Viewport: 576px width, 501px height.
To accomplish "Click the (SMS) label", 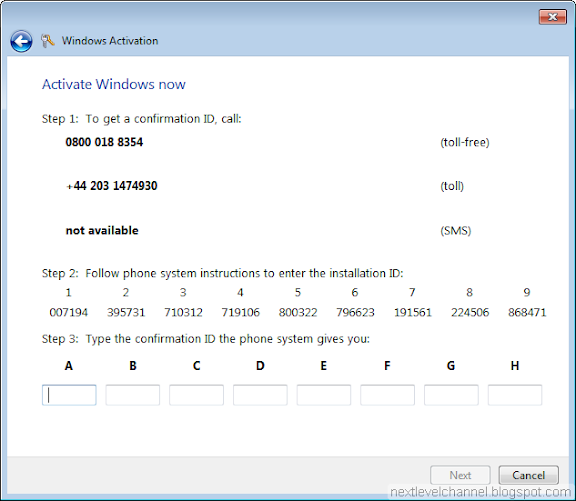I will (x=456, y=231).
